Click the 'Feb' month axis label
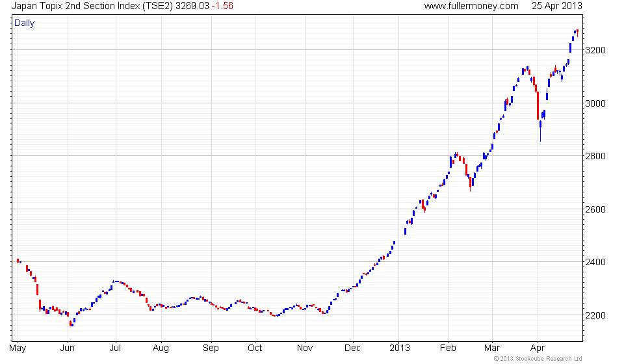The width and height of the screenshot is (637, 364). 448,348
